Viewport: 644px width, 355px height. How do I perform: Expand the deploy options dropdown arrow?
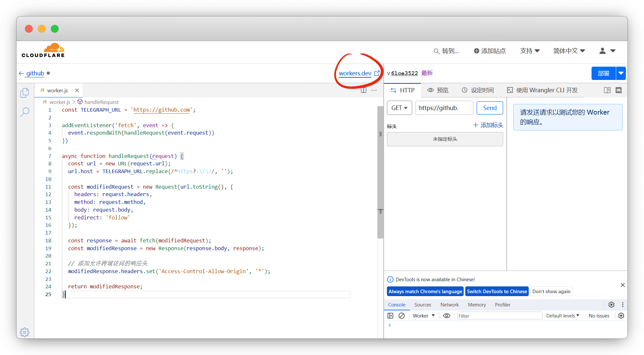pos(621,73)
